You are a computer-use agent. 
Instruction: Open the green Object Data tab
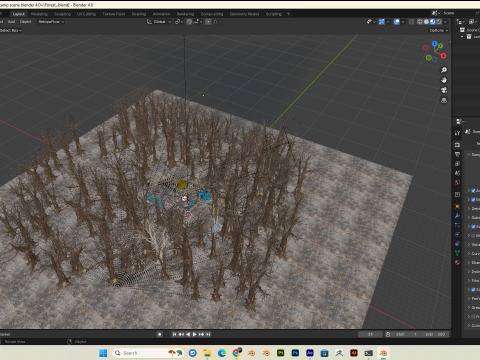click(x=457, y=253)
